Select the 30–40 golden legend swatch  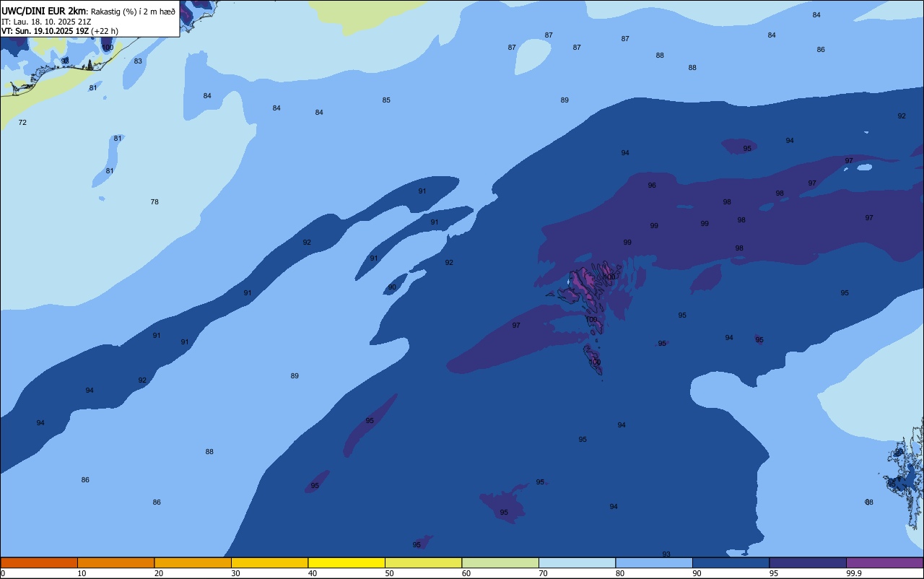pos(269,562)
